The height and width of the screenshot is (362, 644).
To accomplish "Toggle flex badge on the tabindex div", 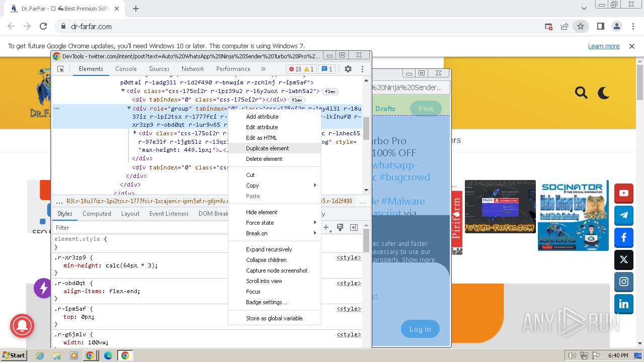I will click(297, 100).
